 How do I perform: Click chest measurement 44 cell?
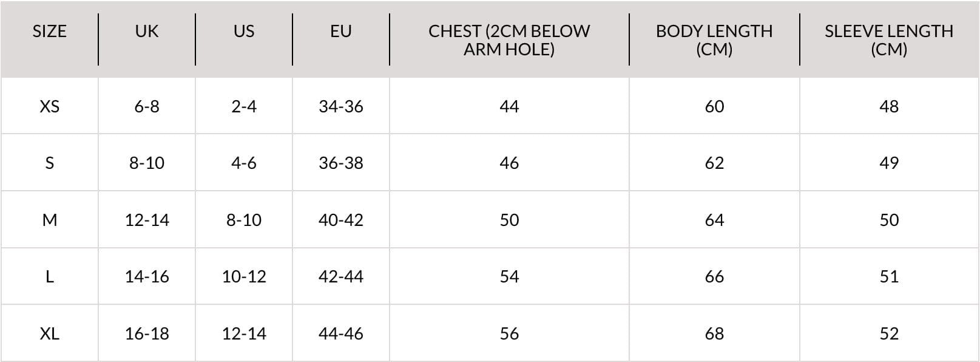509,106
